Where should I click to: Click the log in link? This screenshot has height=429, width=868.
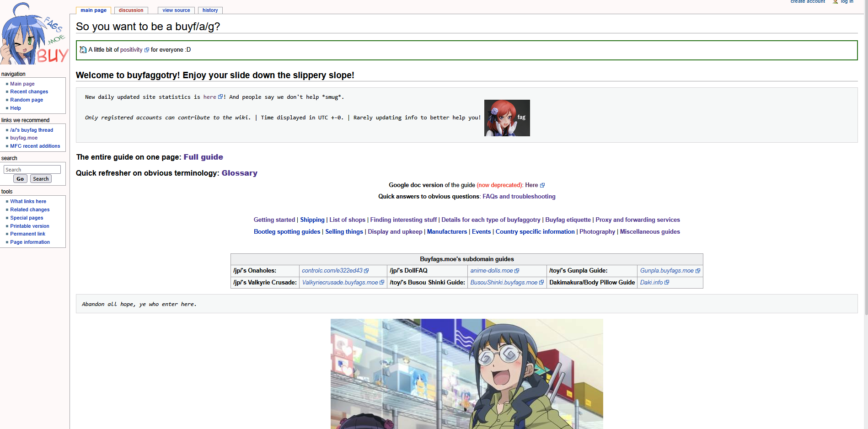point(847,2)
